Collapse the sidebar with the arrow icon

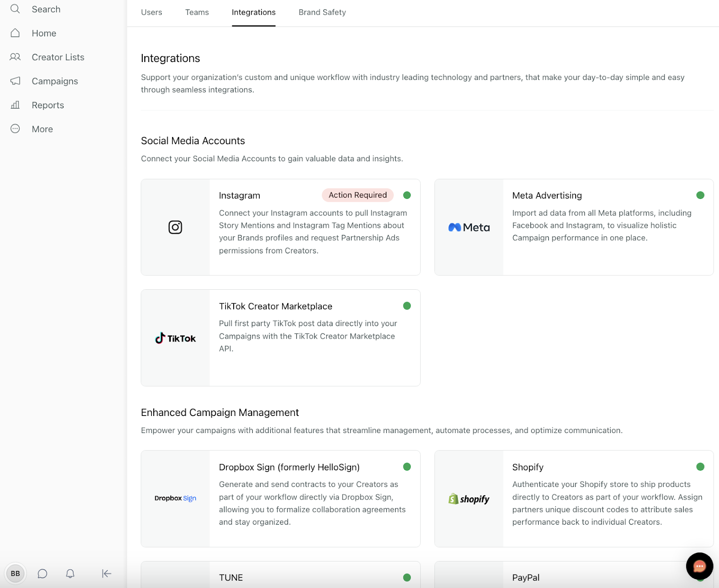click(107, 574)
